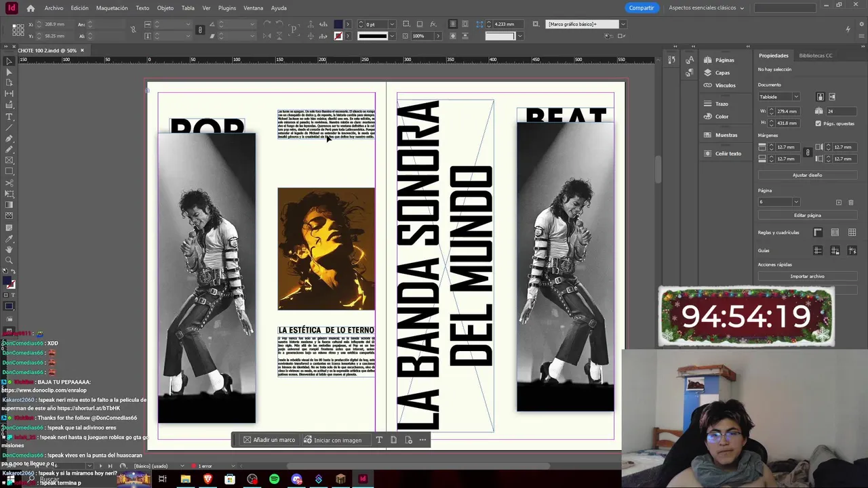Viewport: 868px width, 488px height.
Task: Pick the Scissors tool
Action: (9, 183)
